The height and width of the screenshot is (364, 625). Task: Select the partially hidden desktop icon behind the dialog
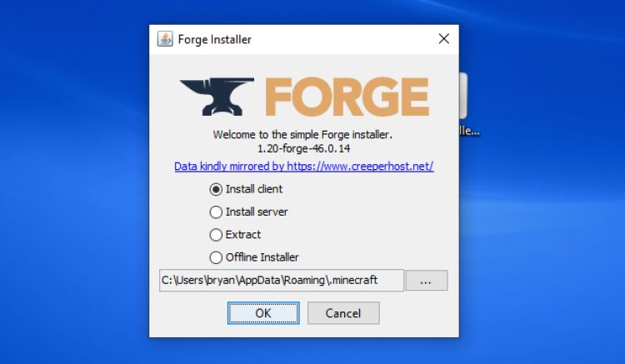click(462, 96)
